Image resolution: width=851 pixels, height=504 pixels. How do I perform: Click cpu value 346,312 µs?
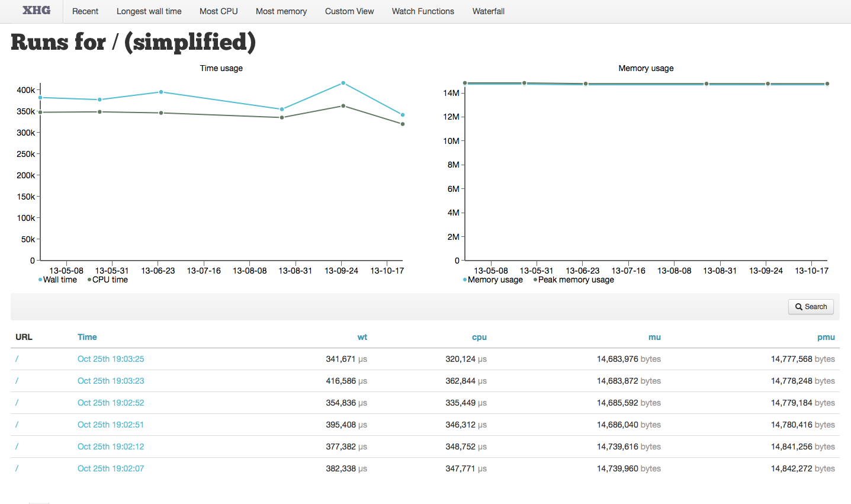[466, 425]
